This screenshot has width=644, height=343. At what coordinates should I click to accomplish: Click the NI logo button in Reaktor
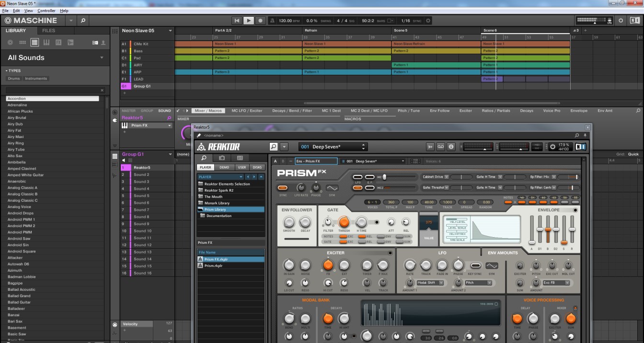click(580, 147)
